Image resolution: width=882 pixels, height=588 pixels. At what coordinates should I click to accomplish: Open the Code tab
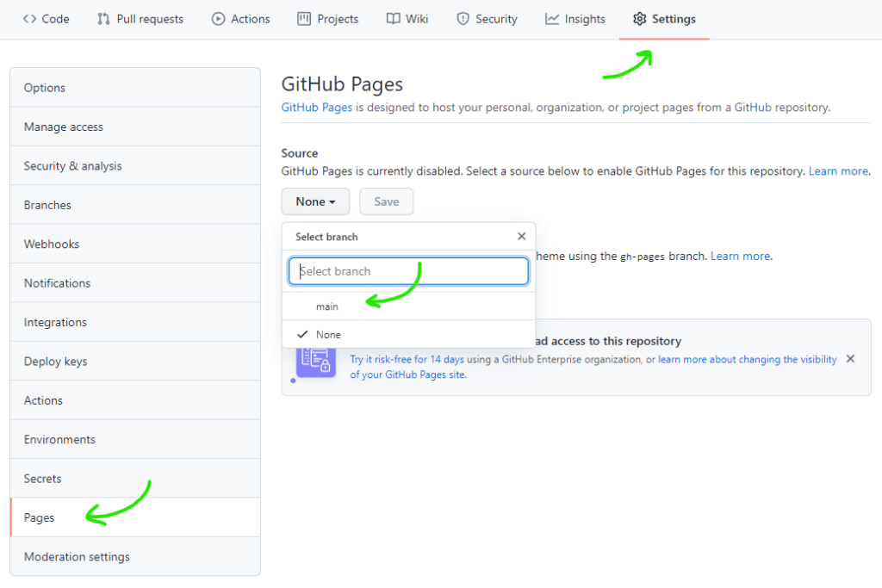coord(47,19)
